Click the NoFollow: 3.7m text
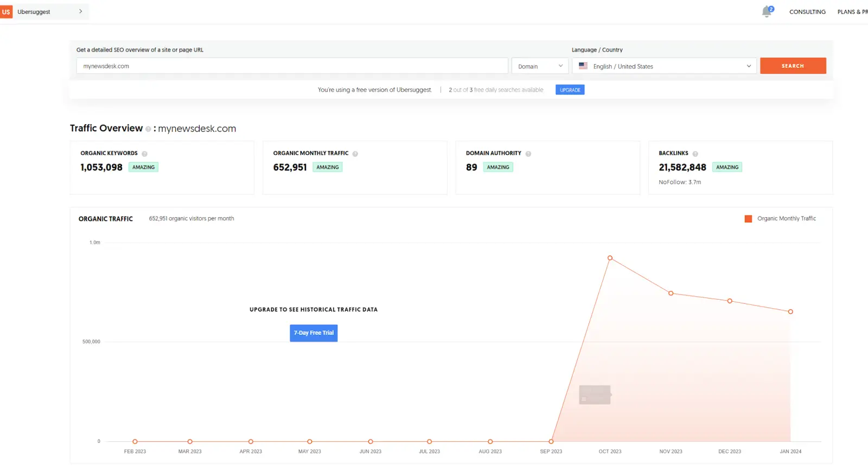 coord(680,182)
